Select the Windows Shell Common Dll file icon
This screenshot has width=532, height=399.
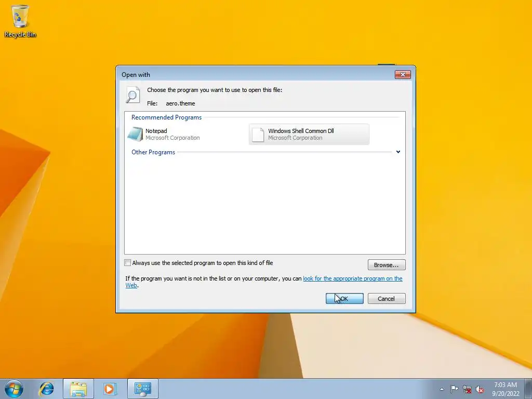click(258, 135)
